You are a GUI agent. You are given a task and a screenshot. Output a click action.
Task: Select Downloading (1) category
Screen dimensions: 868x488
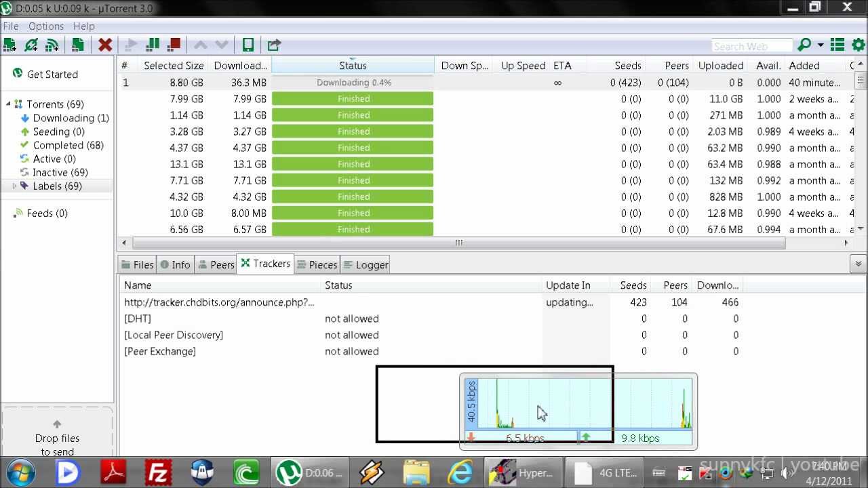click(71, 118)
